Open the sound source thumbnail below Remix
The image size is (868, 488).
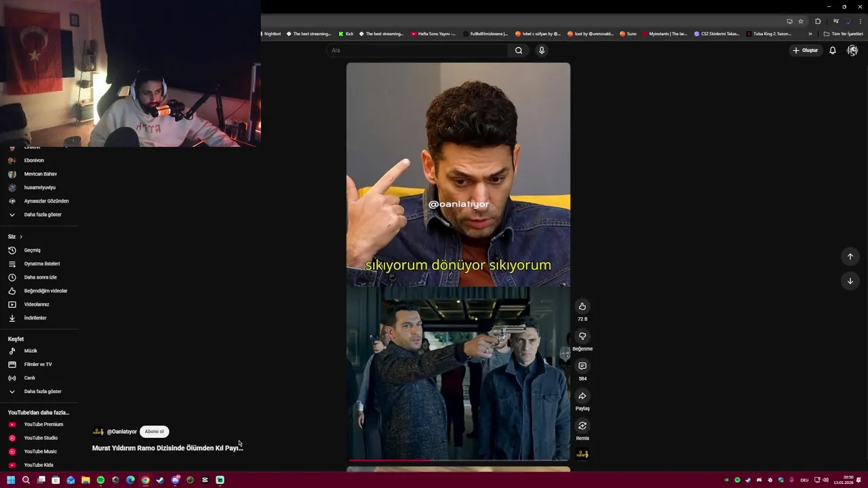pos(582,454)
